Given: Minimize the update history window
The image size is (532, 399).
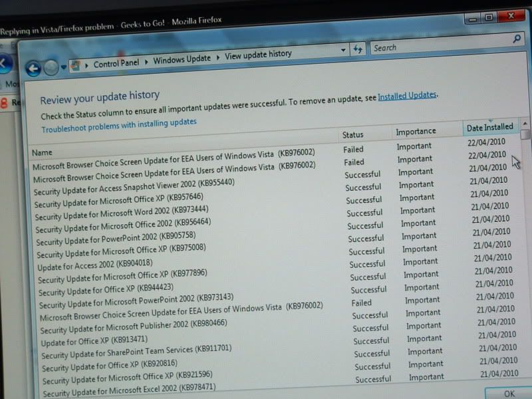Looking at the screenshot, I should pos(472,19).
